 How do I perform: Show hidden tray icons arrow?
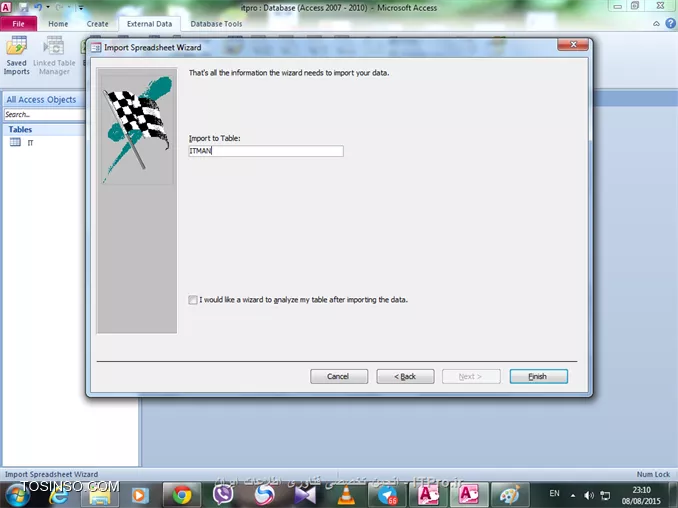pos(573,495)
